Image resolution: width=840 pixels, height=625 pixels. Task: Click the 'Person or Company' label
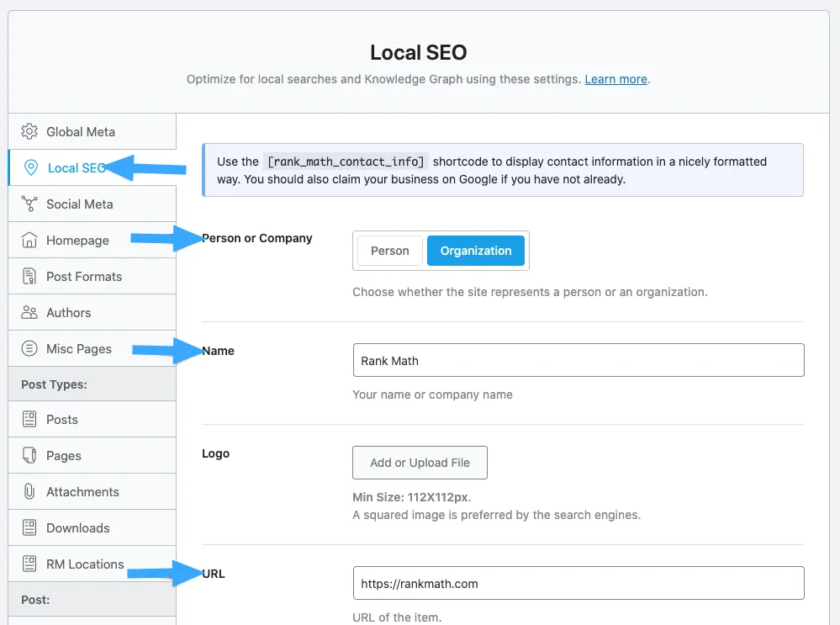pyautogui.click(x=257, y=238)
